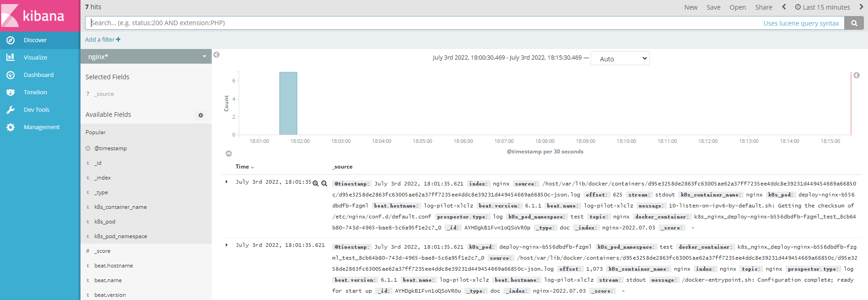Open Timelion from the sidebar

tap(40, 92)
